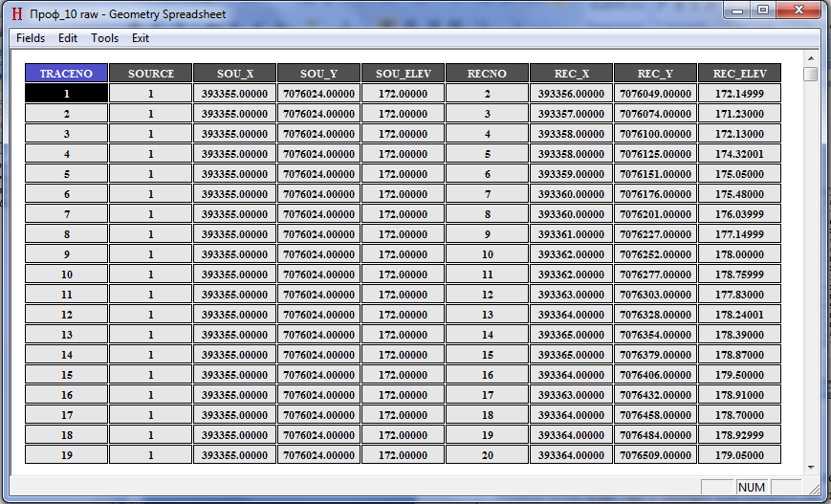This screenshot has height=504, width=831.
Task: Click REC_Y cell 7076509.00000
Action: pos(656,454)
